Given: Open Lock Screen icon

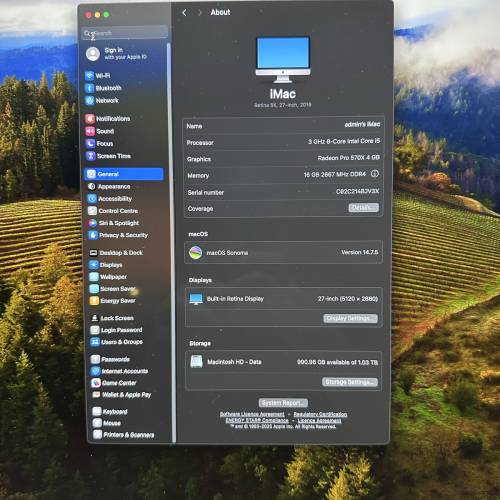Looking at the screenshot, I should pos(95,318).
